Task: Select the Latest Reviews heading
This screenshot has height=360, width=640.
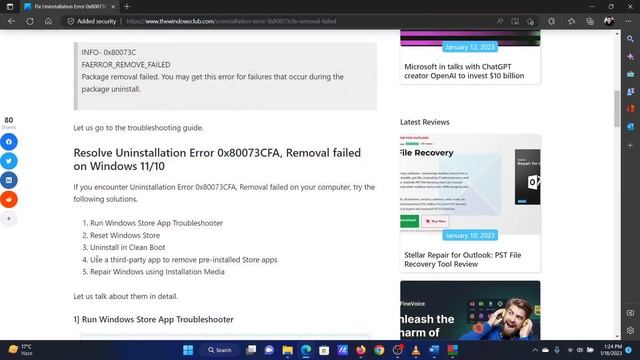Action: pos(424,122)
